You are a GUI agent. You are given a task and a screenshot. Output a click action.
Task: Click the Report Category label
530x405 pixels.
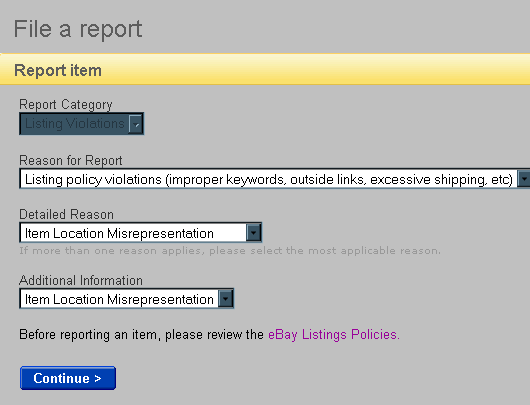click(x=66, y=104)
